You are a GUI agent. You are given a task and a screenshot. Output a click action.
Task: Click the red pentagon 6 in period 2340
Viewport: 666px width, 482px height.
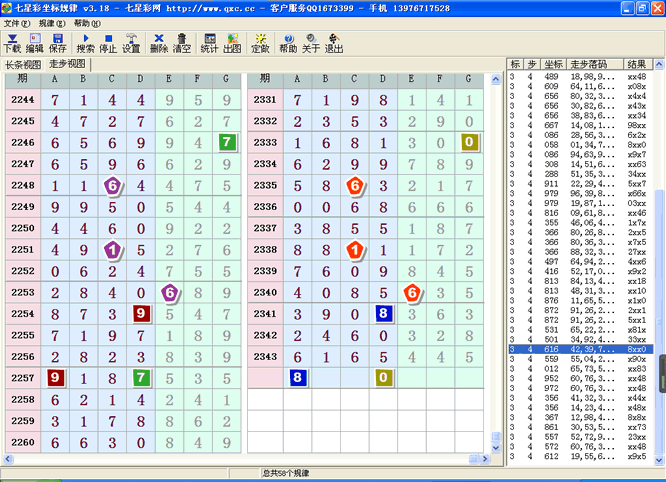[x=412, y=293]
